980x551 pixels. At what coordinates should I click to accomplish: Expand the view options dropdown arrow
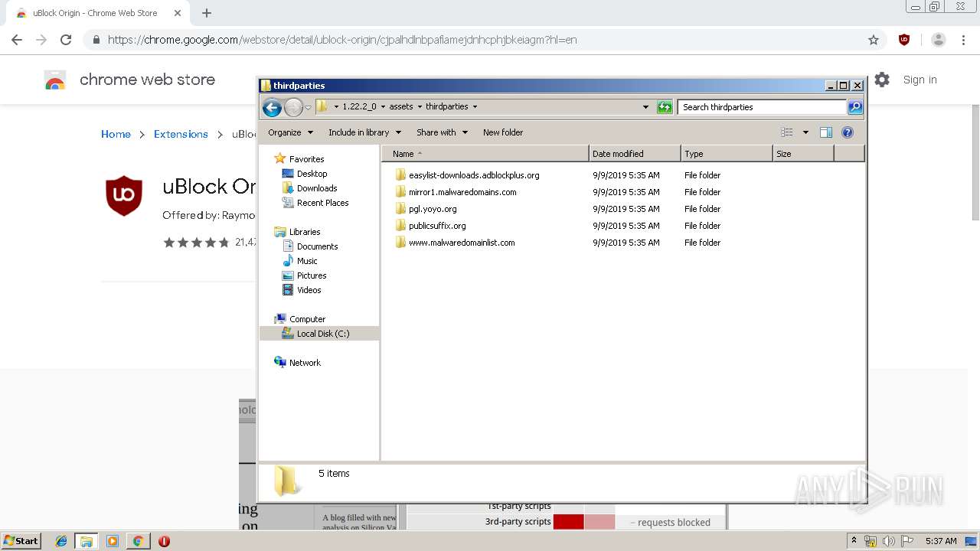805,132
